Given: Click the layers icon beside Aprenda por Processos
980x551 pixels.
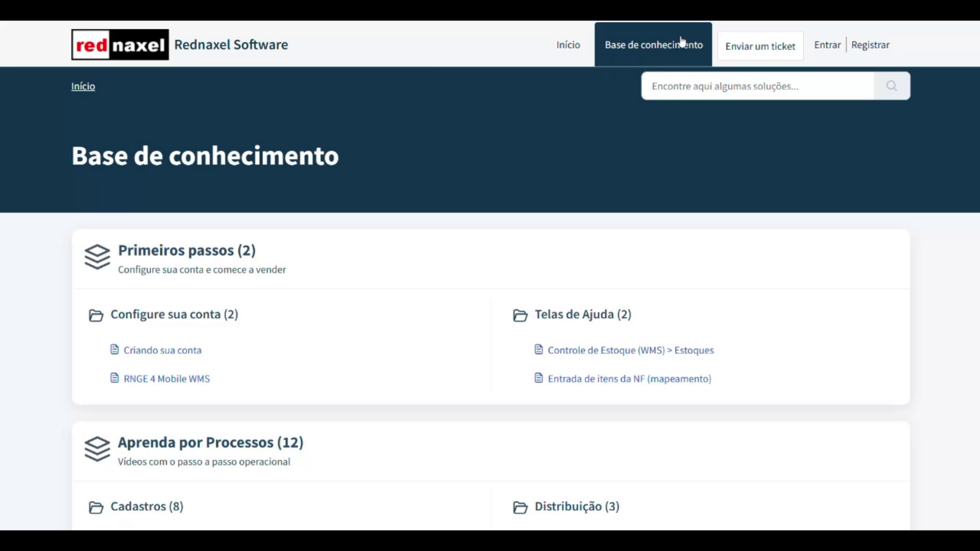Looking at the screenshot, I should tap(97, 449).
